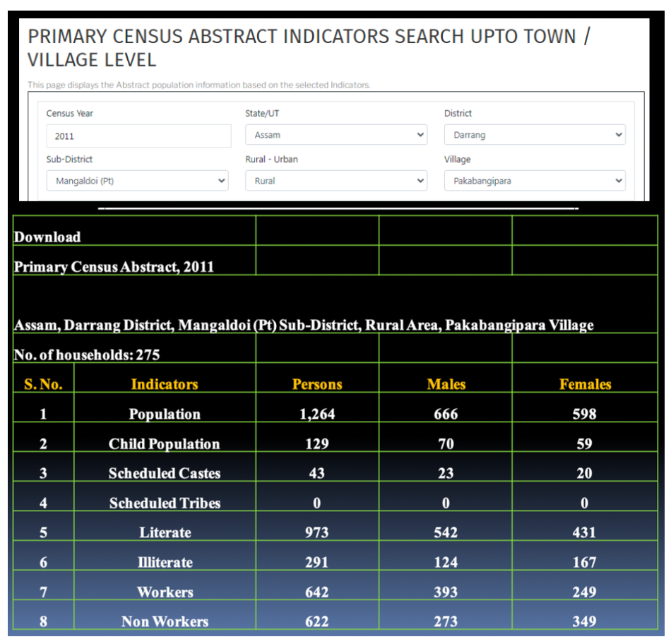Click the Workers males value 393
This screenshot has width=671, height=644.
click(x=446, y=592)
